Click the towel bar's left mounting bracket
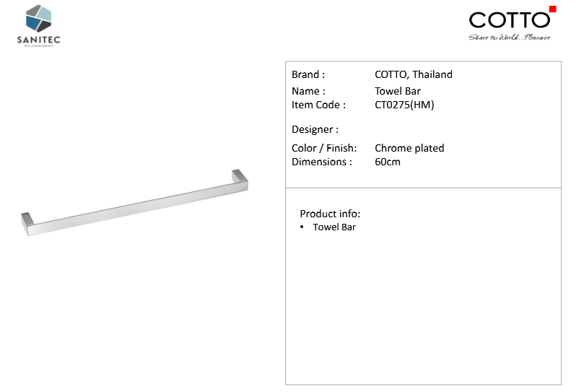The height and width of the screenshot is (392, 576). (x=29, y=222)
